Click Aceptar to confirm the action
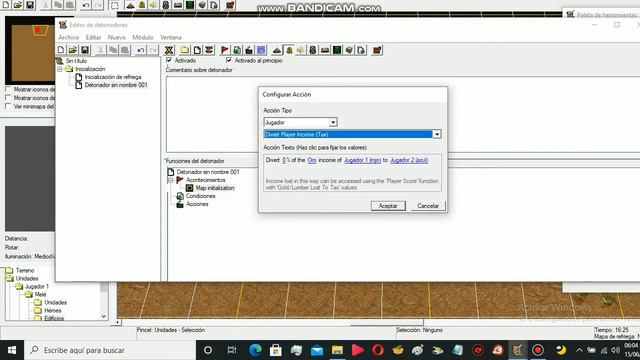 pos(388,206)
